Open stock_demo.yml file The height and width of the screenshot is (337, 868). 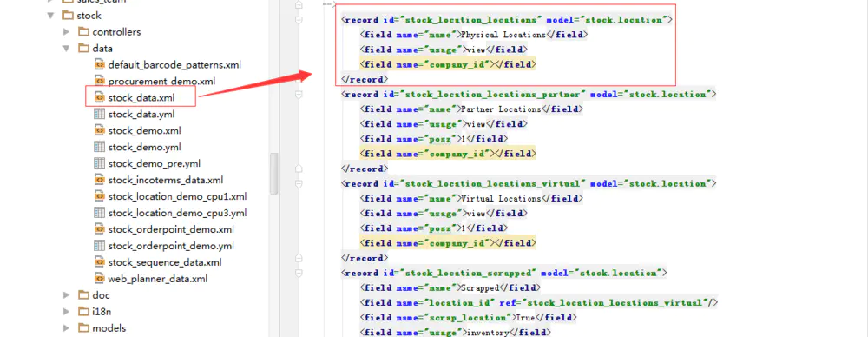coord(144,147)
